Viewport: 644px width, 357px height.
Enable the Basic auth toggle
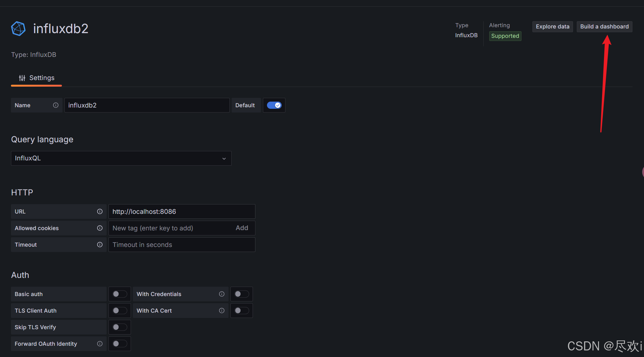(120, 294)
